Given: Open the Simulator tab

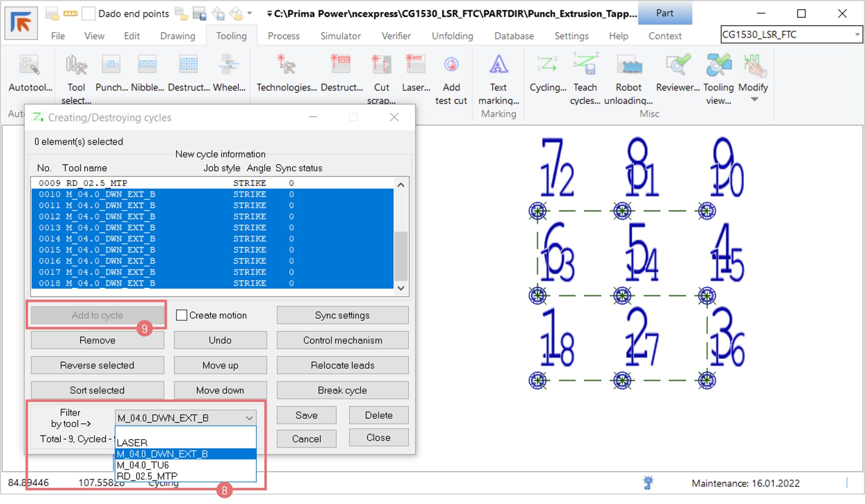Looking at the screenshot, I should [x=340, y=36].
